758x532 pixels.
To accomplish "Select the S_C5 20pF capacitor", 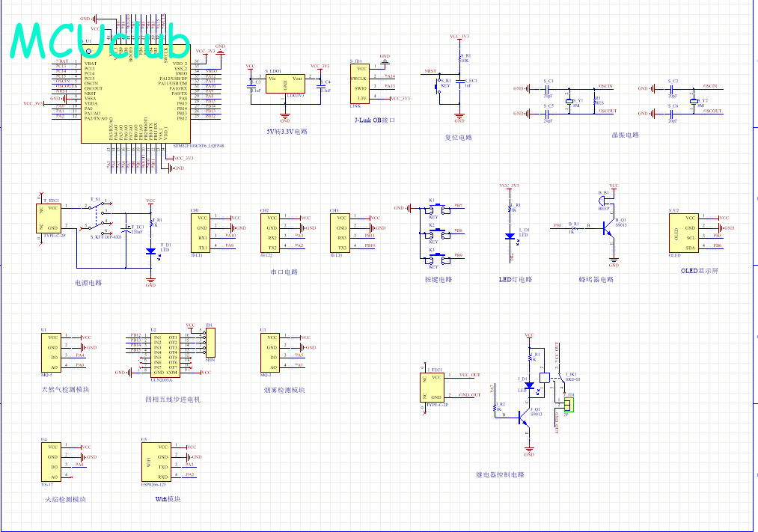I will [547, 114].
